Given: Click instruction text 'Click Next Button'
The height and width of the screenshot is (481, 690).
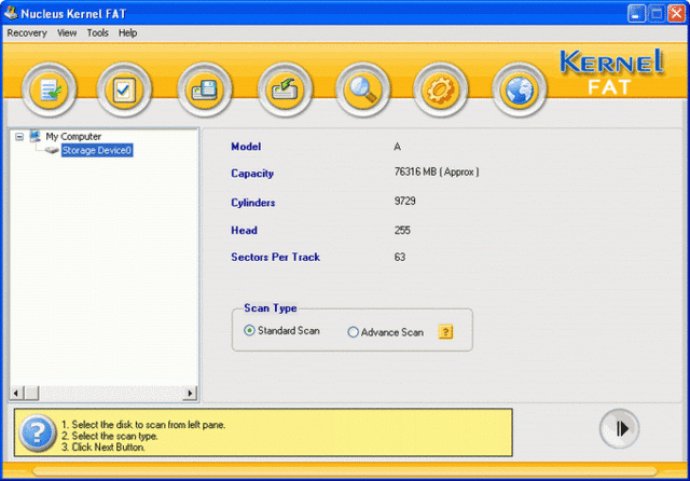Looking at the screenshot, I should point(108,447).
